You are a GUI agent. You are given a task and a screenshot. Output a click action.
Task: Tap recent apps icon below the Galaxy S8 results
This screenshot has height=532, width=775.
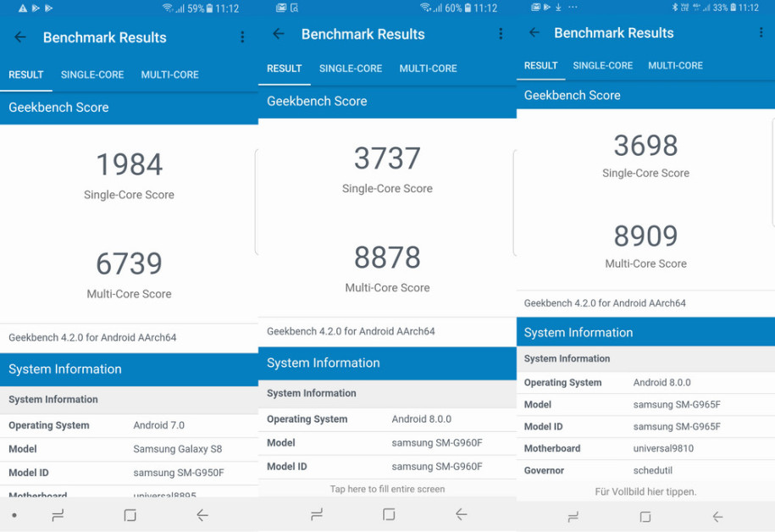(58, 516)
